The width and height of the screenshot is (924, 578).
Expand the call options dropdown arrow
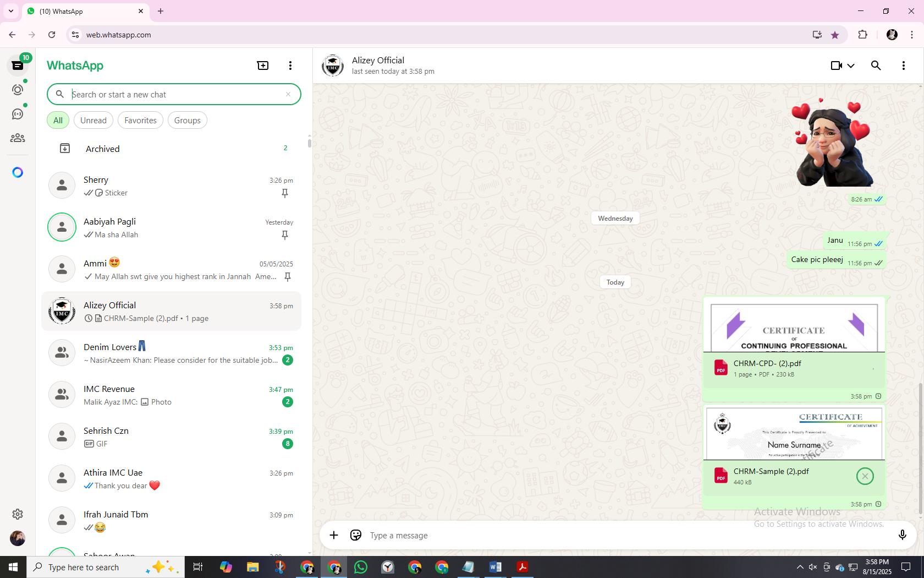point(851,66)
